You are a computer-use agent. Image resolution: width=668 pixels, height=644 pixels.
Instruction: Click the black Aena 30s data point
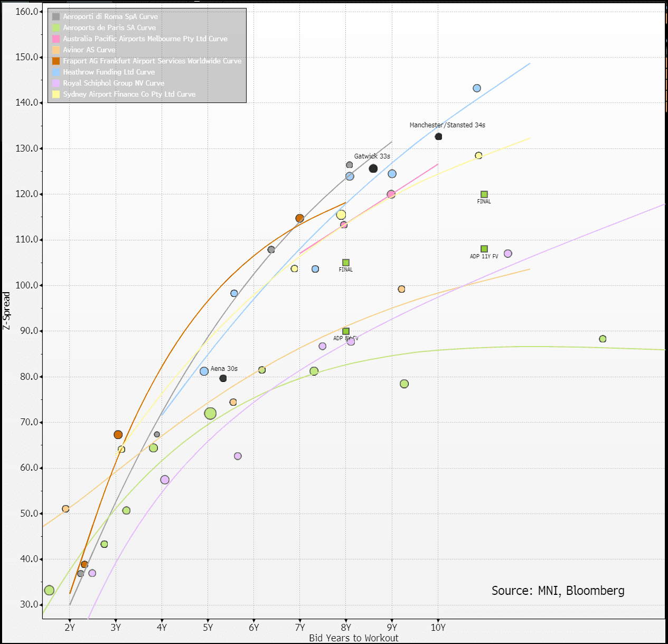223,378
